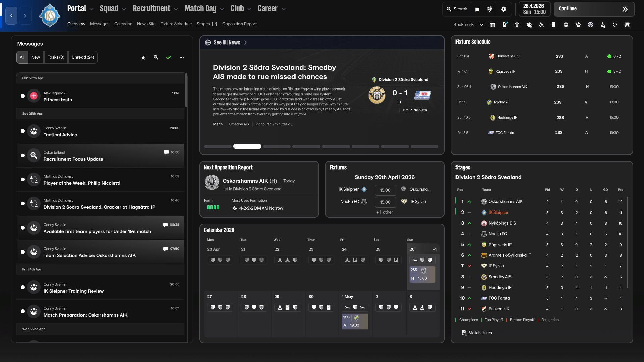Toggle unread dot on Tactical Advice message
The width and height of the screenshot is (644, 362).
pos(23,131)
